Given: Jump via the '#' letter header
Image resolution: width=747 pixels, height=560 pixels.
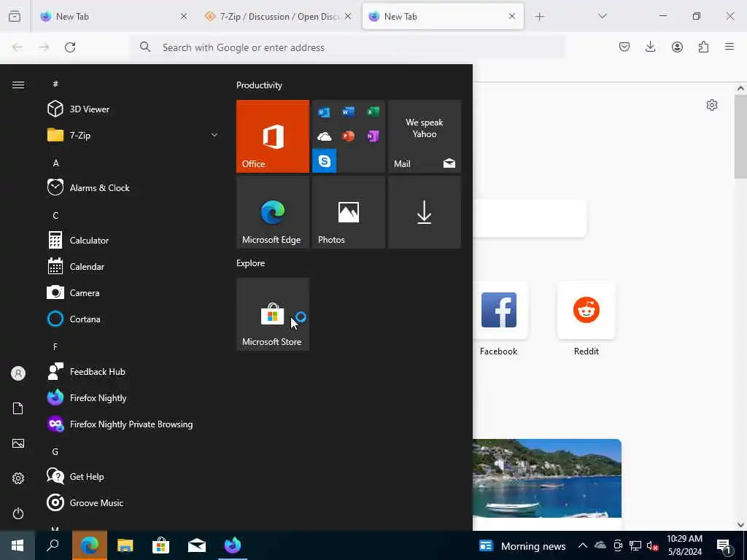Looking at the screenshot, I should pos(55,84).
